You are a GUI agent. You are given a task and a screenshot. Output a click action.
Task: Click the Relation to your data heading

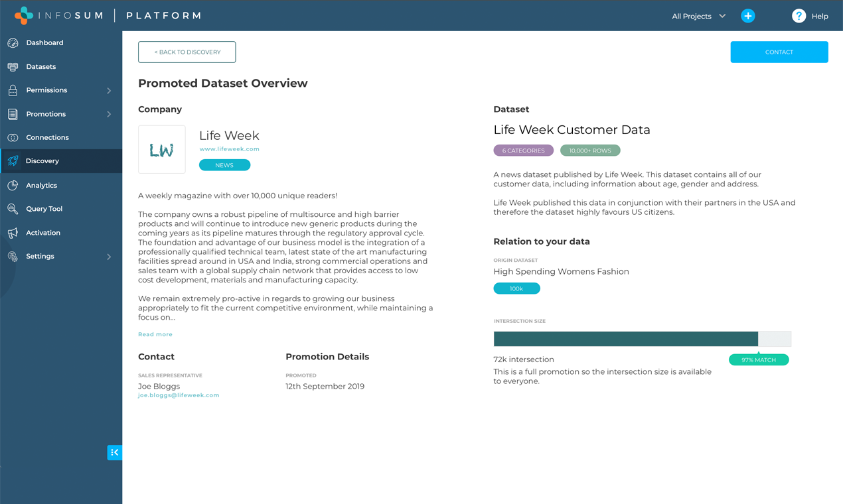(542, 241)
